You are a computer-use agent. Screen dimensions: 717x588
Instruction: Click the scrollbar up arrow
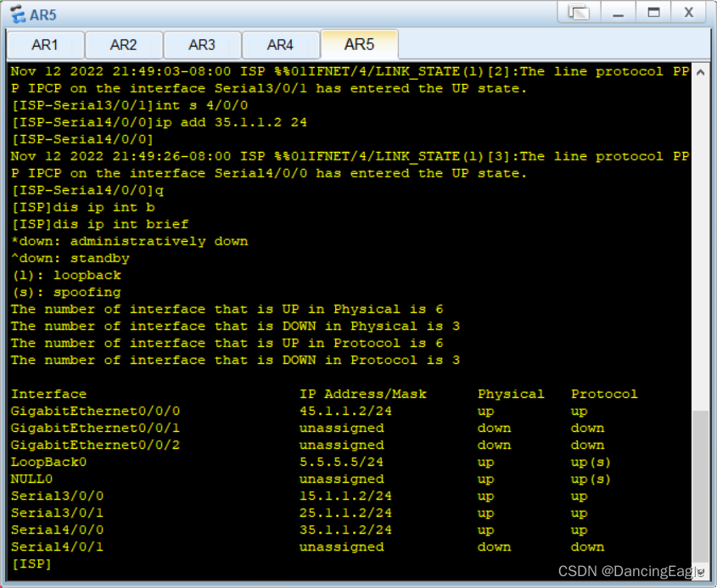[x=700, y=72]
